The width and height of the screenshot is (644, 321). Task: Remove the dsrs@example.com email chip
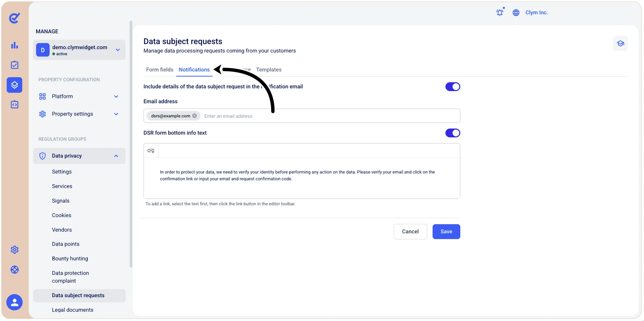195,116
